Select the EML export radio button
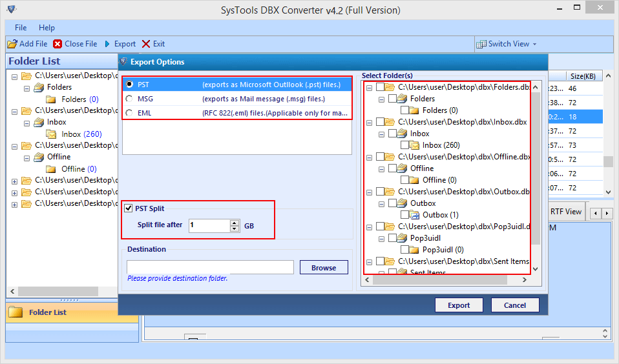619x364 pixels. tap(129, 113)
